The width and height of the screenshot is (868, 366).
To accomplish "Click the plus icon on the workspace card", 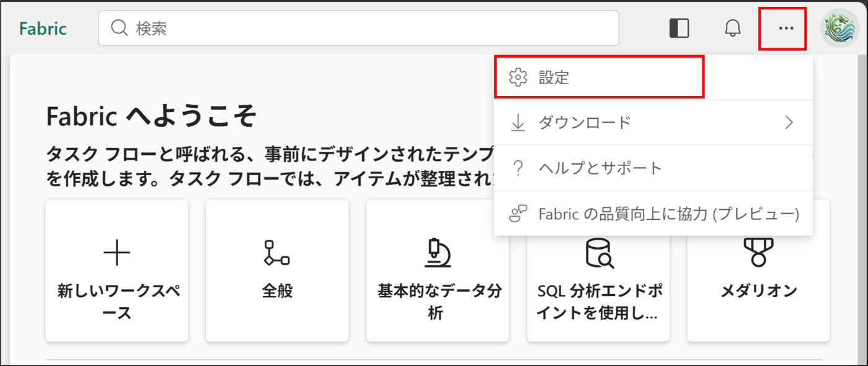I will 117,253.
